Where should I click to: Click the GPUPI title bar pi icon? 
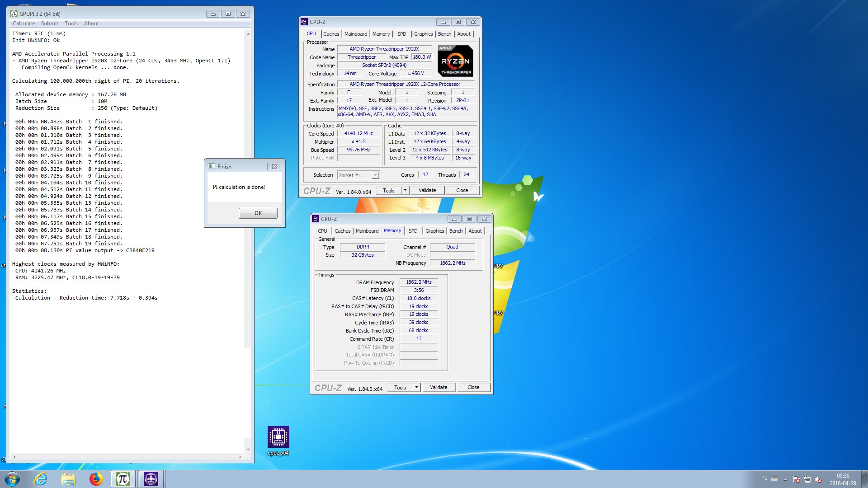[x=14, y=14]
